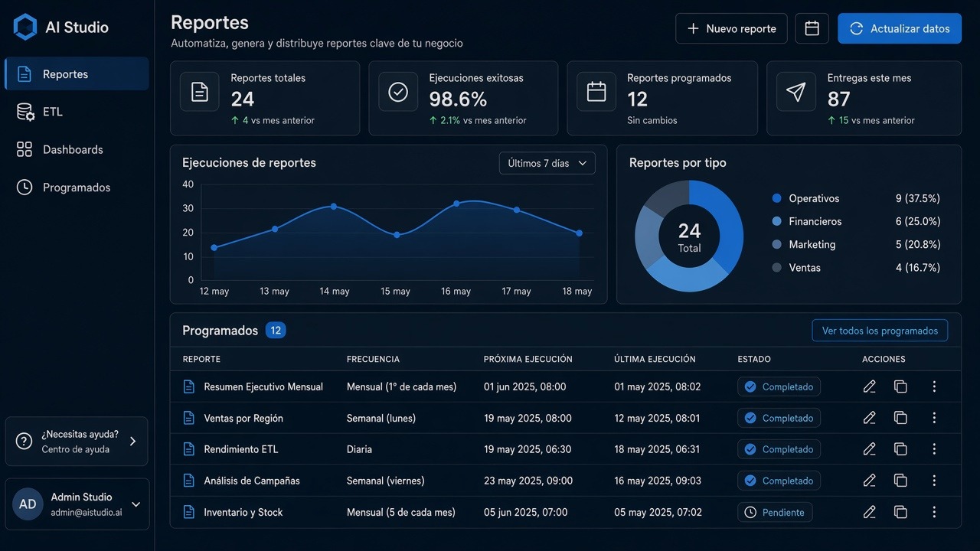Edit the Ventas por Región report
This screenshot has height=551, width=980.
[869, 418]
